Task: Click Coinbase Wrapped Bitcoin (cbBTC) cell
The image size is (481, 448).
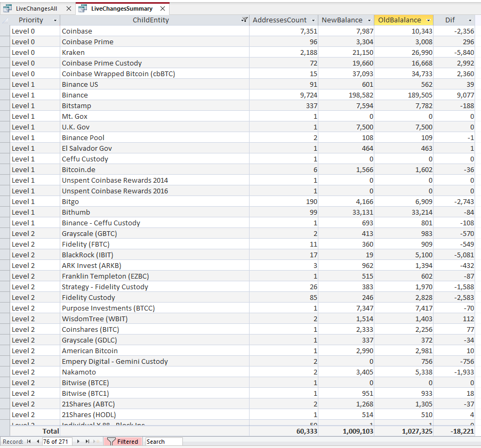Action: pos(155,74)
